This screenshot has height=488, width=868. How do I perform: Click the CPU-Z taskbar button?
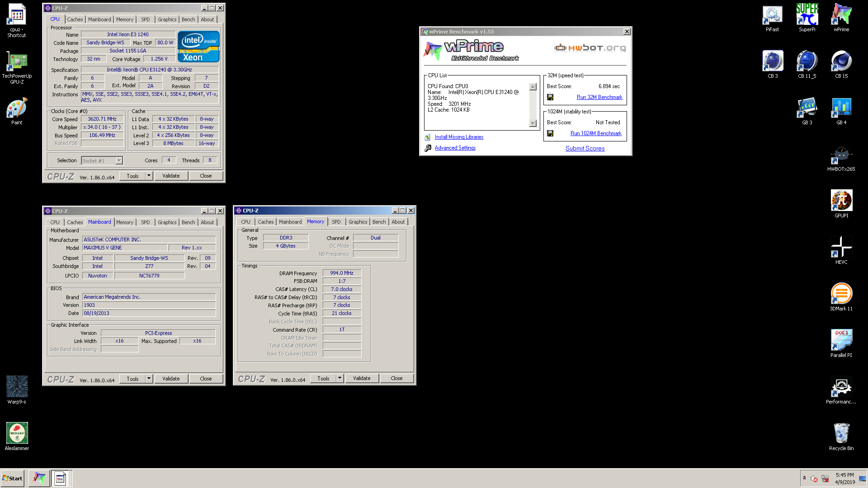coord(60,478)
